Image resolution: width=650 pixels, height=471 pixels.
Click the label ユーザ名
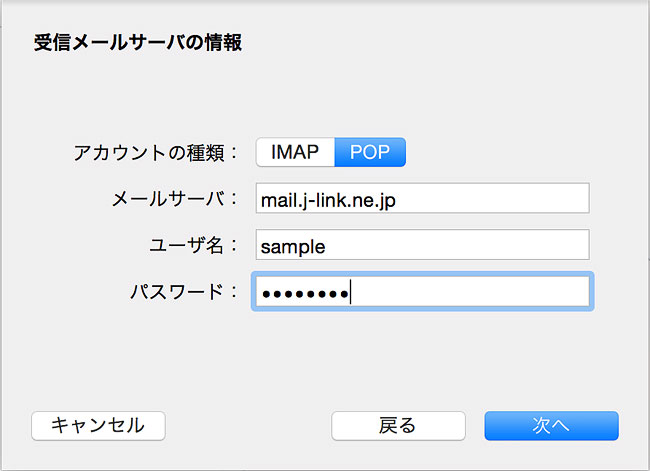[x=193, y=245]
